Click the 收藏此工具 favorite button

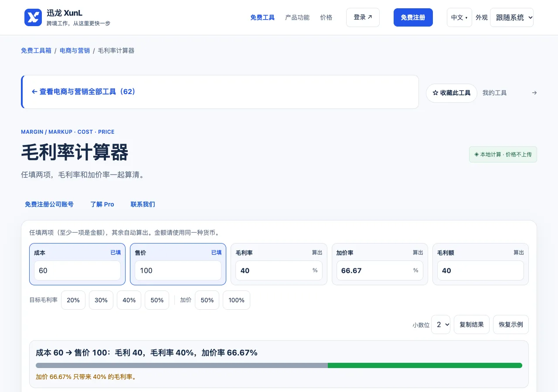pyautogui.click(x=452, y=93)
